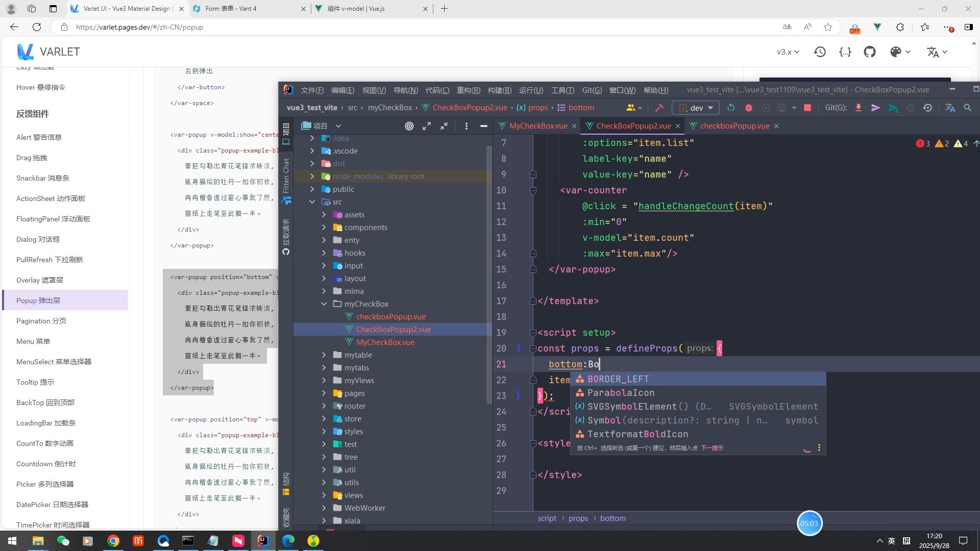Click the red Stop process button
The image size is (980, 551).
pyautogui.click(x=807, y=108)
